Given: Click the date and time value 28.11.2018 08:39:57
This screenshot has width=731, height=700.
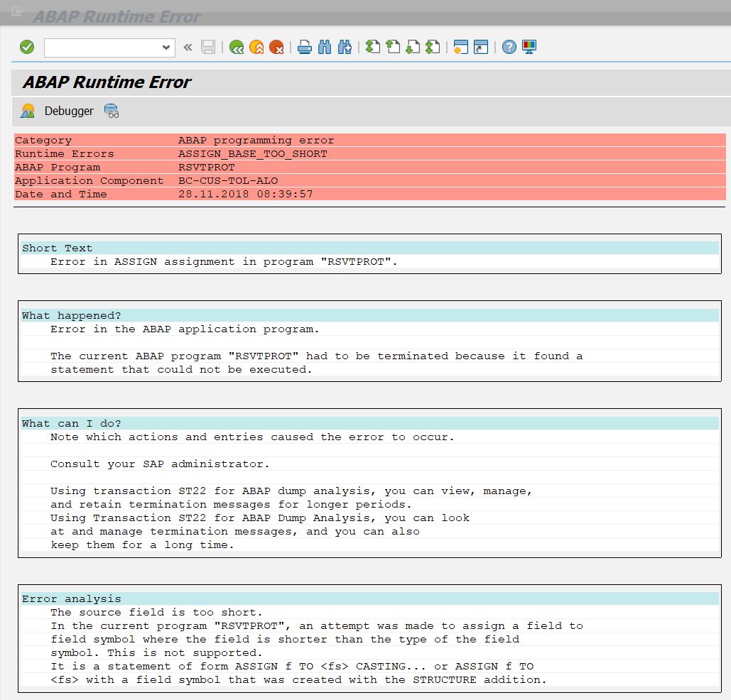Looking at the screenshot, I should point(246,194).
